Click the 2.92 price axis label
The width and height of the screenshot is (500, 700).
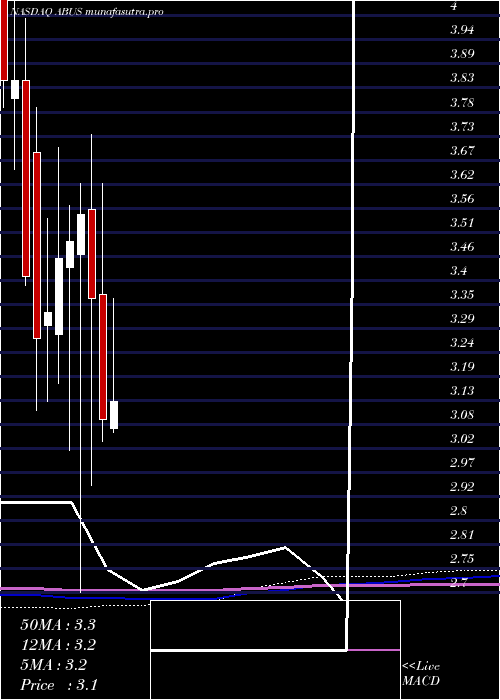coord(462,487)
